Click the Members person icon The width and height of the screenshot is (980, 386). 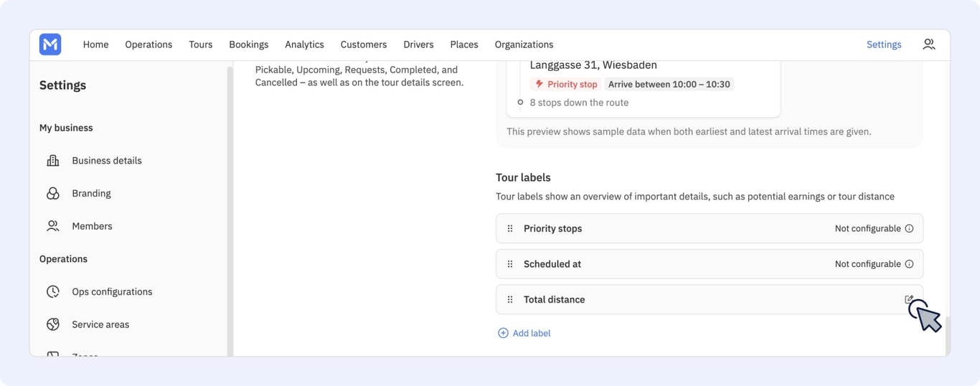pyautogui.click(x=53, y=226)
